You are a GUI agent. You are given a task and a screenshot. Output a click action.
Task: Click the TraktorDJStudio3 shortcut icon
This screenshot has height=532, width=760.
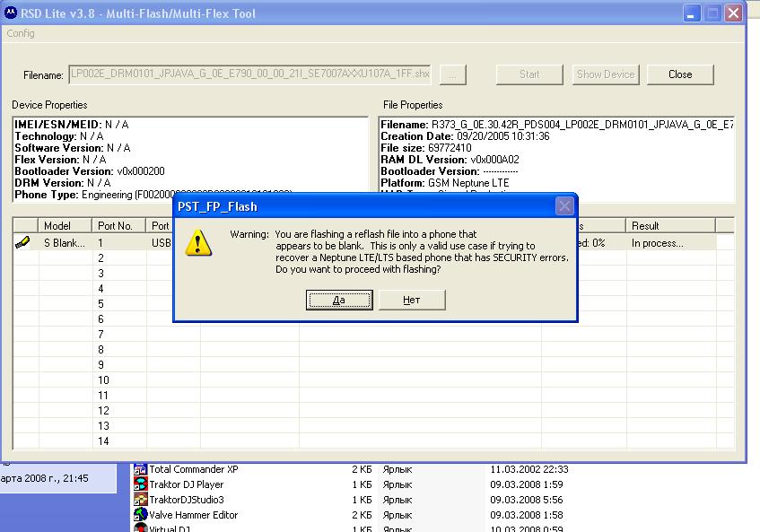(x=140, y=499)
